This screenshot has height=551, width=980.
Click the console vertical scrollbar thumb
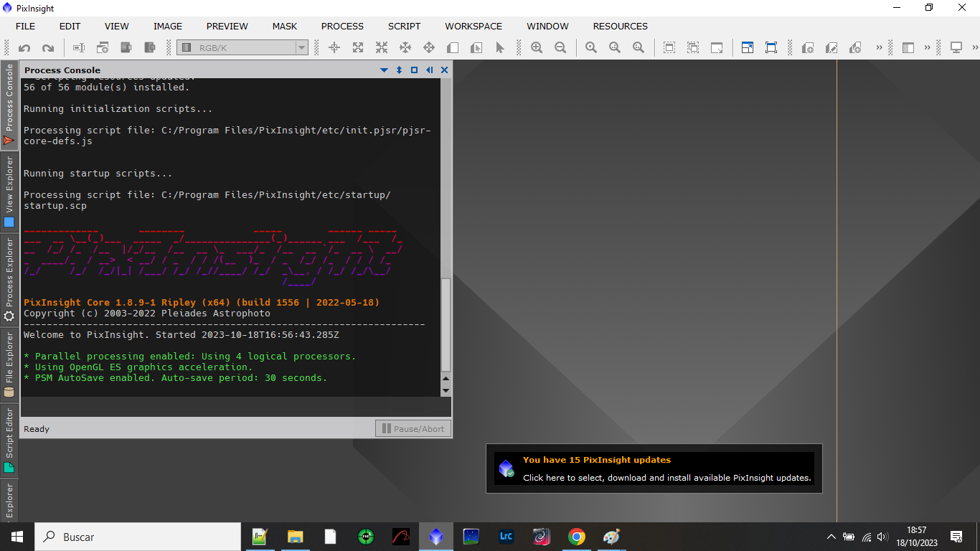[x=446, y=324]
